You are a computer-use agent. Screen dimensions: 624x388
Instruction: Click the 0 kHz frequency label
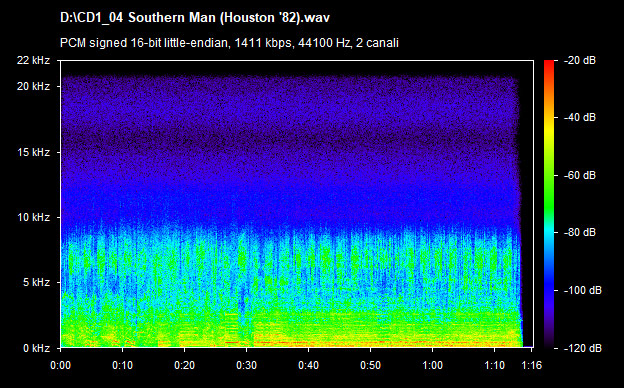[36, 348]
